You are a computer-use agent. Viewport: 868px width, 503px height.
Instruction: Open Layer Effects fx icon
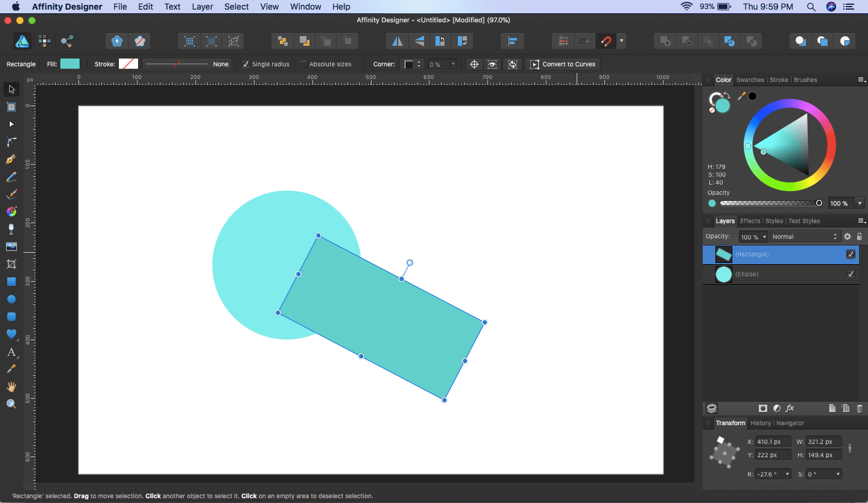pos(790,408)
